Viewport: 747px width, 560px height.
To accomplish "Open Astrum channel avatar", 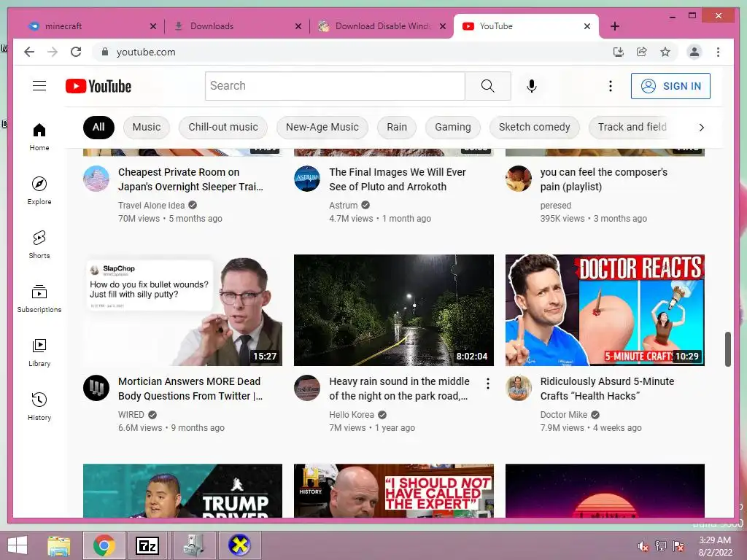I will click(x=307, y=179).
